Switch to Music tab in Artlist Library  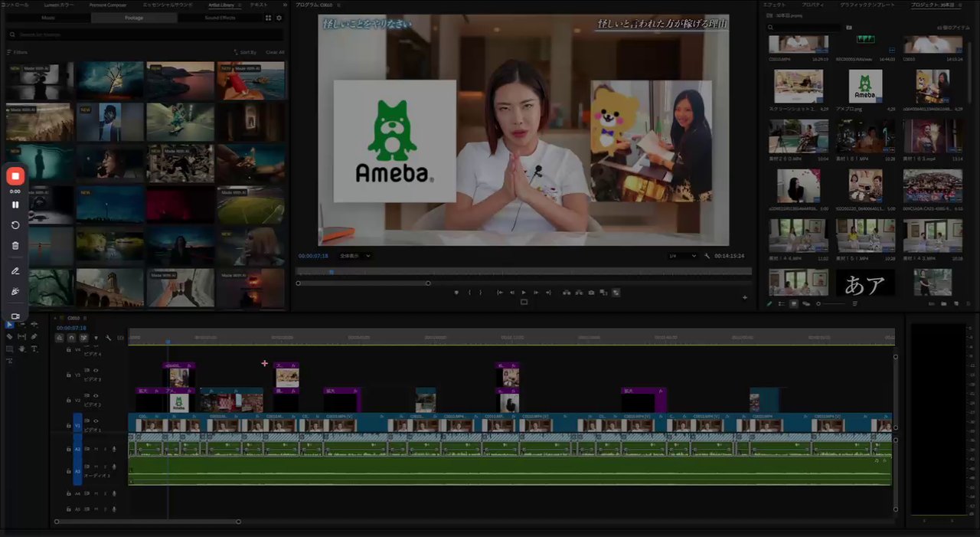[x=47, y=17]
